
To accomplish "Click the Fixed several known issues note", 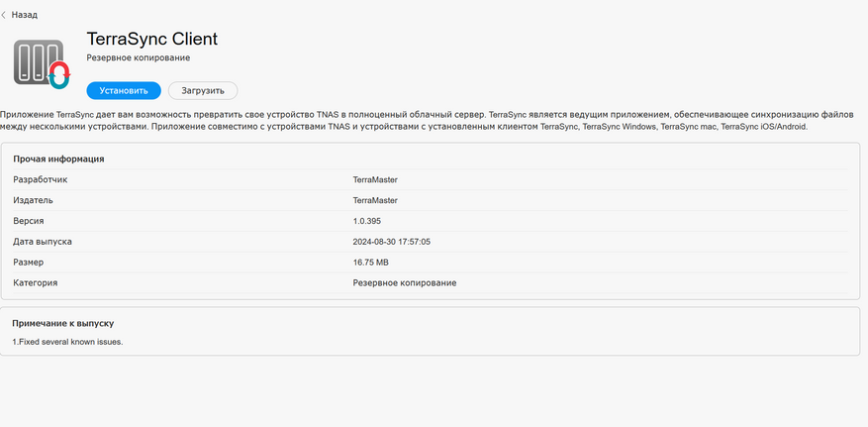I will (x=67, y=342).
